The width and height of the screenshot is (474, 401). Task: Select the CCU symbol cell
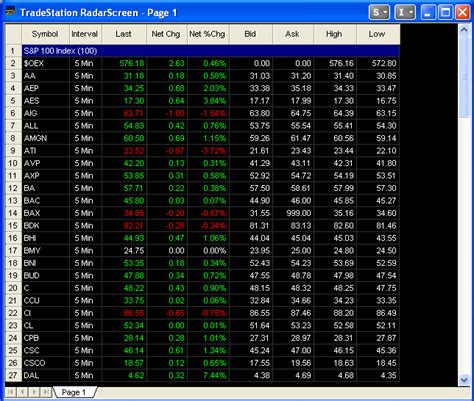click(x=45, y=301)
